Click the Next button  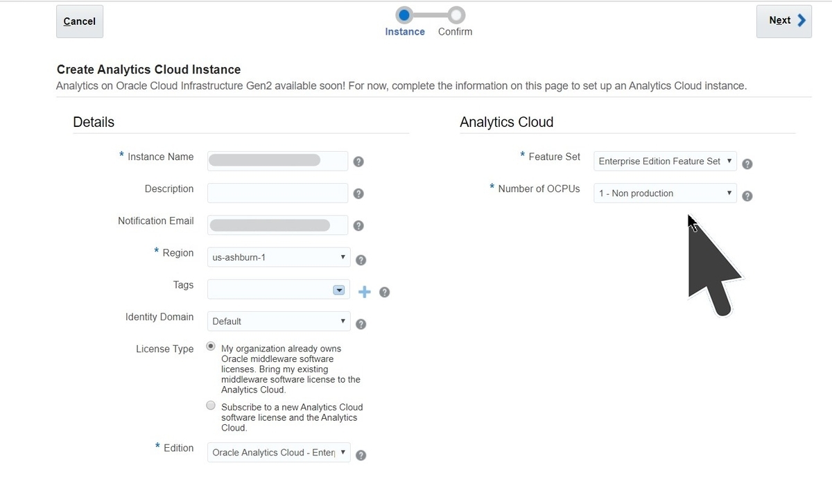pyautogui.click(x=784, y=21)
